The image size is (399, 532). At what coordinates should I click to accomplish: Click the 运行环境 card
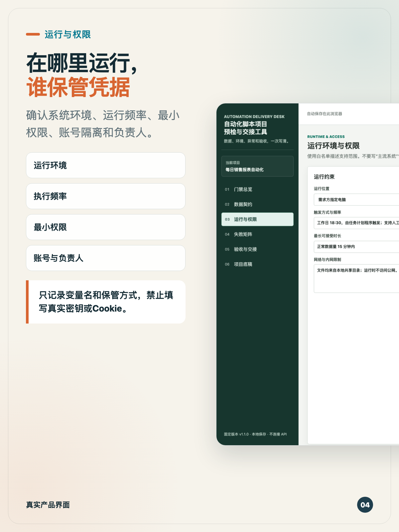click(106, 165)
